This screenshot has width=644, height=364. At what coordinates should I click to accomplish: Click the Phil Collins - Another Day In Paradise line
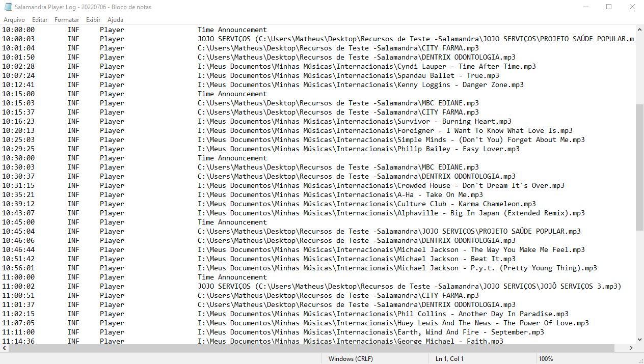tap(285, 314)
